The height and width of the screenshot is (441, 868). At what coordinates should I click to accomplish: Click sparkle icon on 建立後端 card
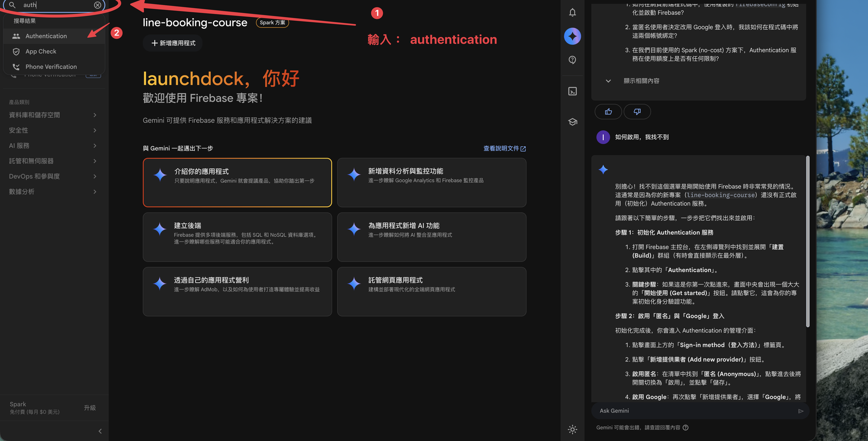click(x=160, y=229)
